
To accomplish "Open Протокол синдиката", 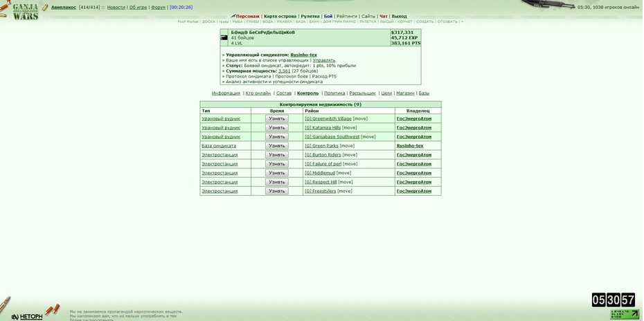I will tap(248, 76).
